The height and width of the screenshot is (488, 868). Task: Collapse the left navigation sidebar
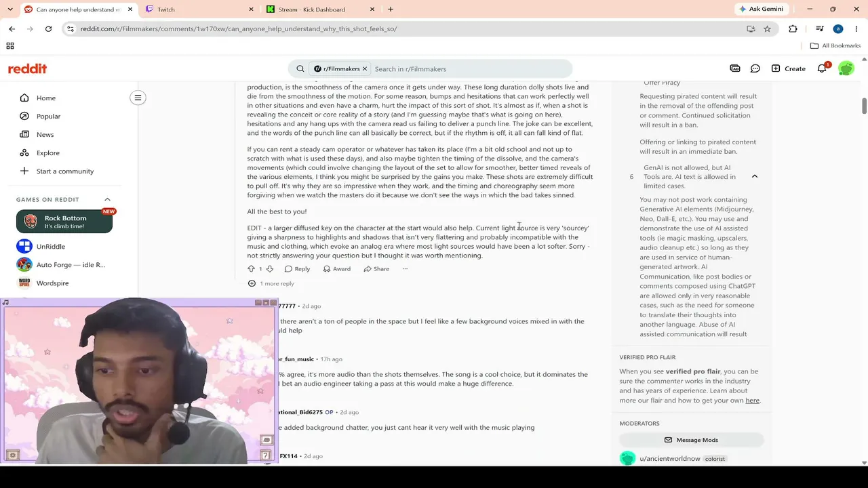pos(138,98)
